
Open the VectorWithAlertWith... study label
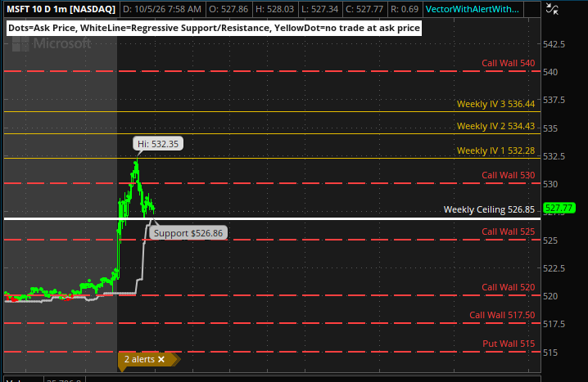[x=473, y=9]
